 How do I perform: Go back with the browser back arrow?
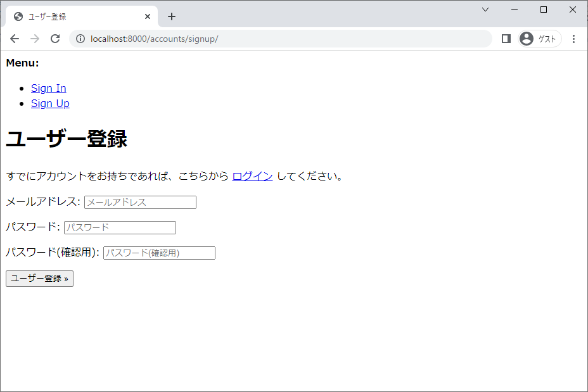pyautogui.click(x=15, y=39)
